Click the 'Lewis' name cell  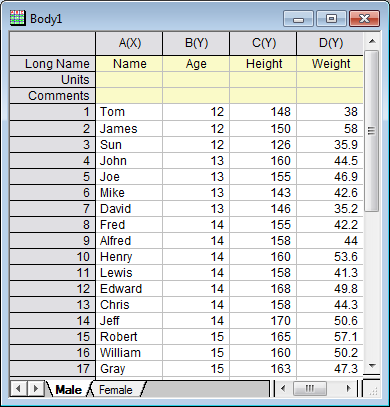(129, 273)
